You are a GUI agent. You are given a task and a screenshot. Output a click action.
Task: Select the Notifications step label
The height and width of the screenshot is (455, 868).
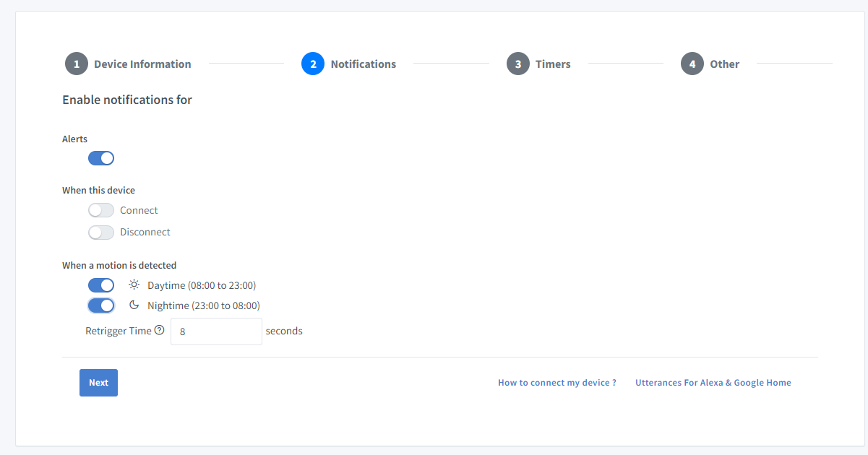[x=364, y=64]
